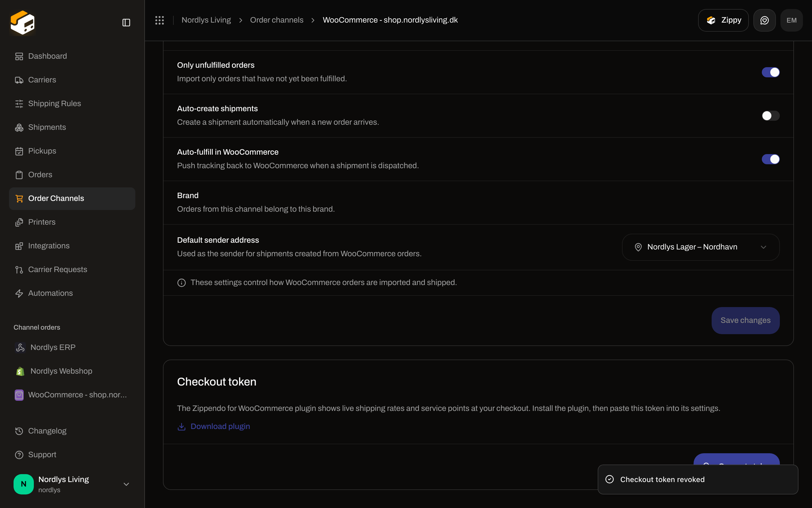The height and width of the screenshot is (508, 812).
Task: Click the dropdown chevron for sender address
Action: (763, 247)
